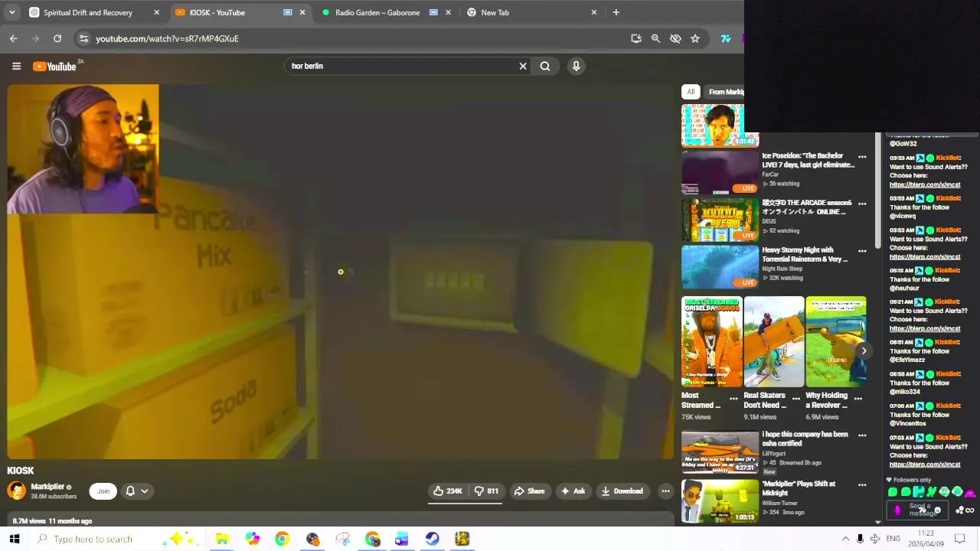Click the Ask button
The width and height of the screenshot is (980, 551).
click(573, 491)
